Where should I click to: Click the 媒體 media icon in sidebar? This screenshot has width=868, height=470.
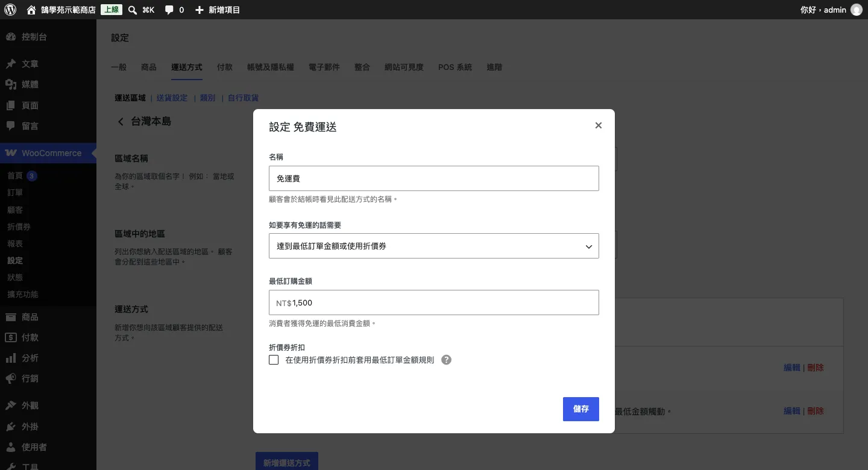(11, 84)
